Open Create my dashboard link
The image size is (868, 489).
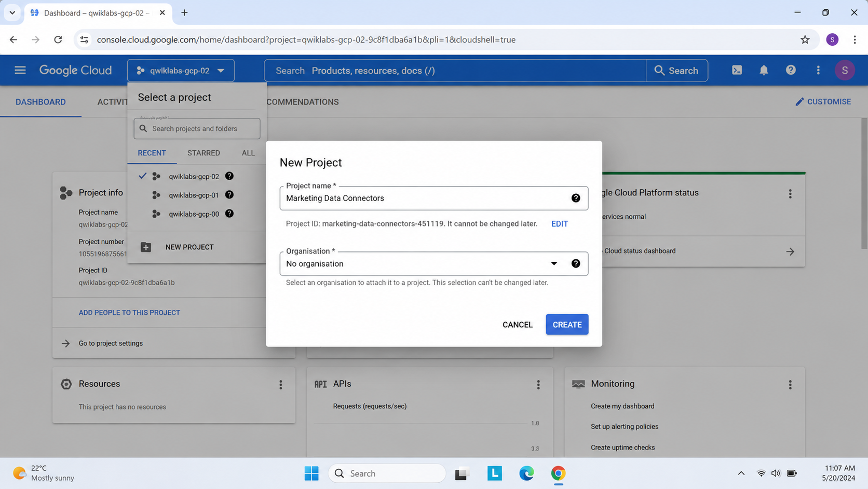[x=622, y=406]
